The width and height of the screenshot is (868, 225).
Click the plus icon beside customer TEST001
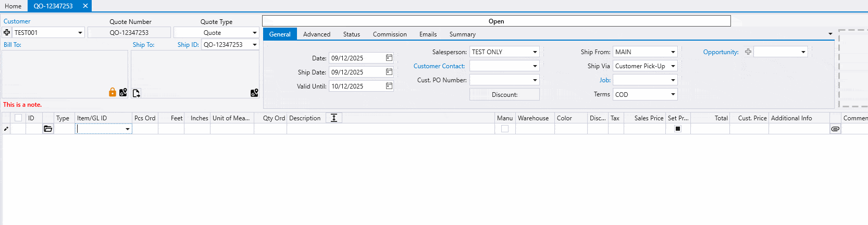tap(7, 32)
